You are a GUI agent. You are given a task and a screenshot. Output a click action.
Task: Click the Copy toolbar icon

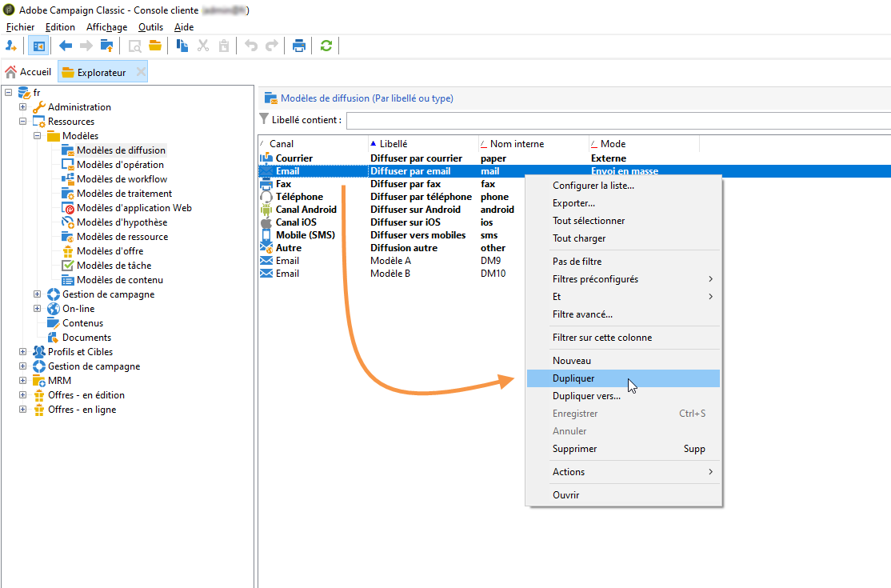click(x=182, y=46)
